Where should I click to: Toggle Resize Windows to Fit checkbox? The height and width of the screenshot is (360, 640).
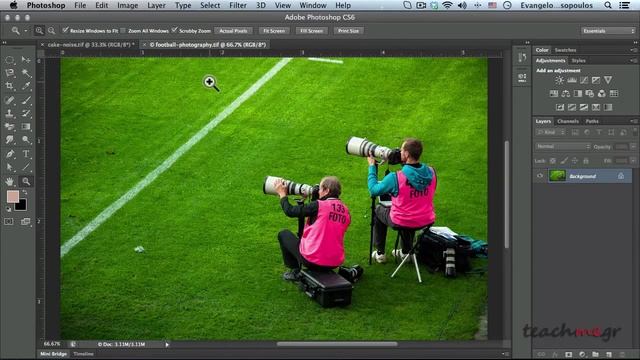coord(65,30)
